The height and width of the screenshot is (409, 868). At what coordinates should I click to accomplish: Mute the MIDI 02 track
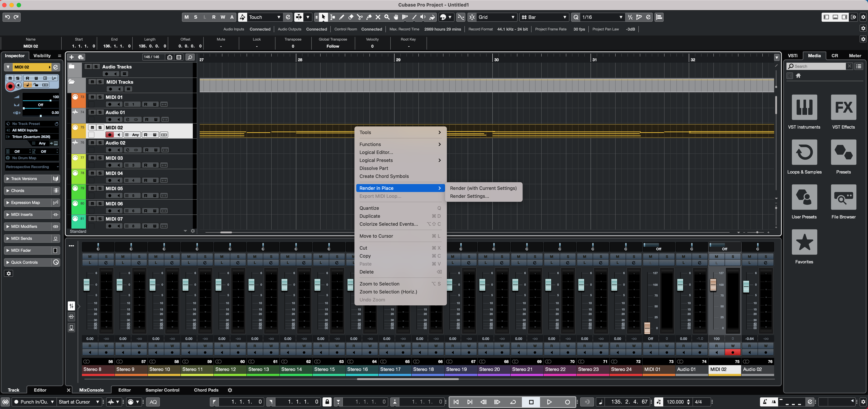(92, 127)
